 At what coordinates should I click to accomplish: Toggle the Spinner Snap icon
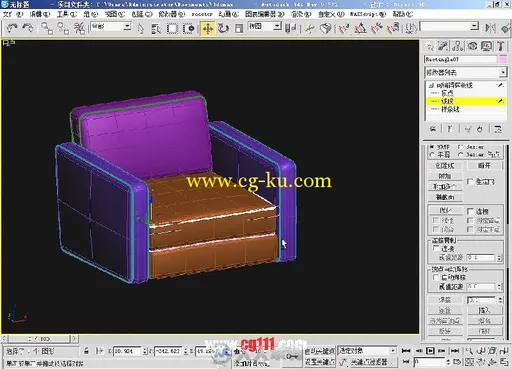coord(393,29)
